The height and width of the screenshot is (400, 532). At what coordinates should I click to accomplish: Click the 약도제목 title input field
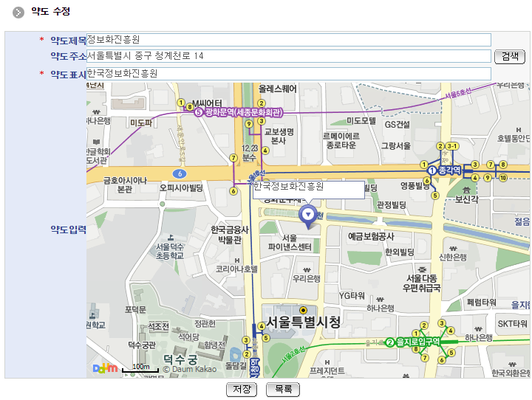point(288,40)
